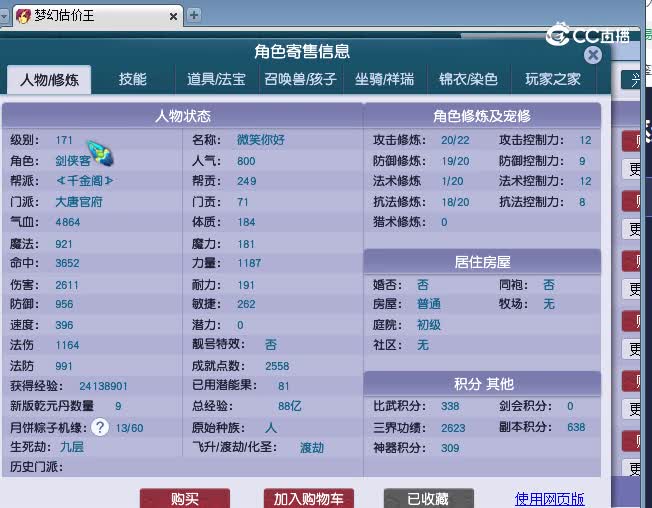Click the 三界功绩 value 2623
652x508 pixels.
[453, 428]
